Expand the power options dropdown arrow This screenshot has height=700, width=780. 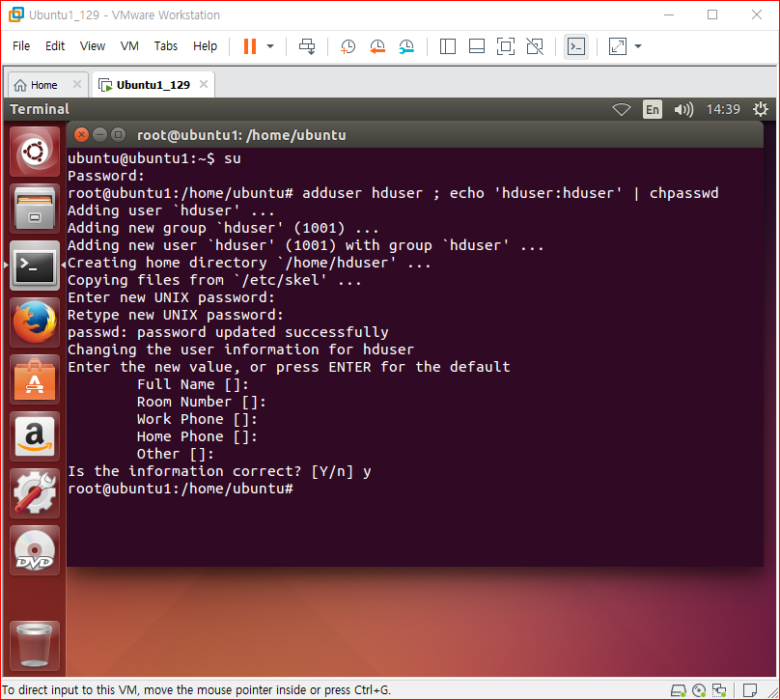(270, 46)
